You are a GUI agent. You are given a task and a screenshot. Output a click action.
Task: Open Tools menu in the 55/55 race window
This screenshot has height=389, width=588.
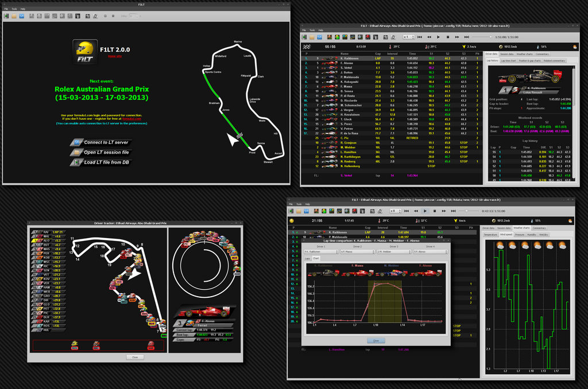click(x=312, y=30)
